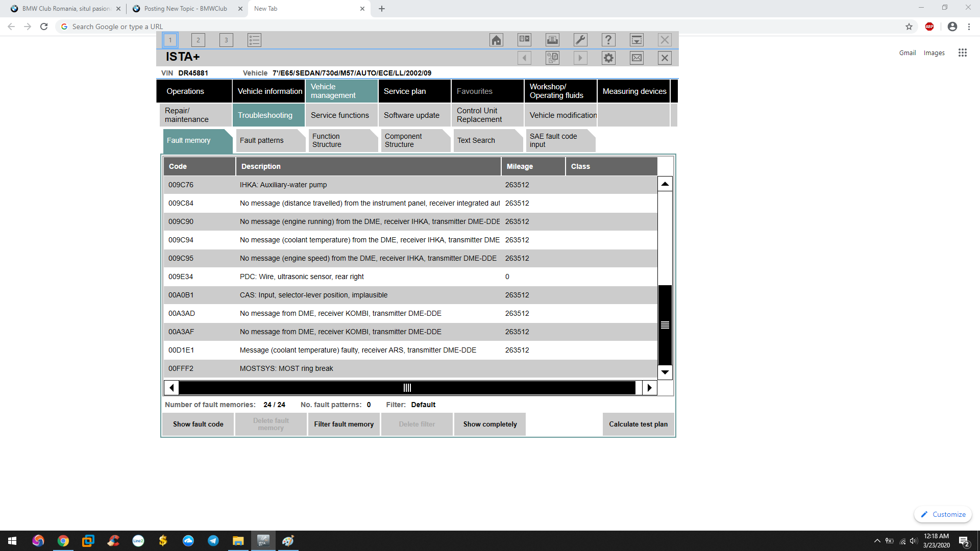Open the envelope feedback icon
The height and width of the screenshot is (551, 980).
(636, 58)
